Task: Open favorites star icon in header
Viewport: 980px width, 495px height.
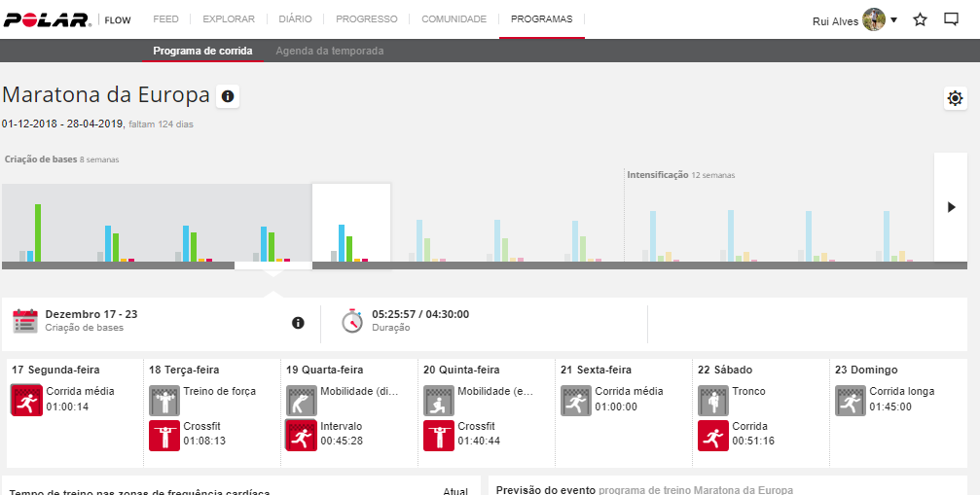Action: (920, 19)
